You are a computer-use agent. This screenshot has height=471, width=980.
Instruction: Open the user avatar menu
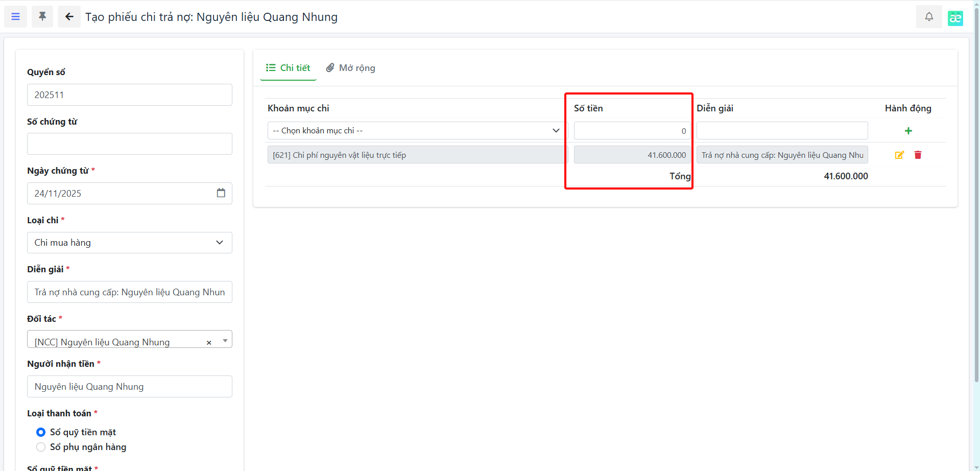(955, 18)
